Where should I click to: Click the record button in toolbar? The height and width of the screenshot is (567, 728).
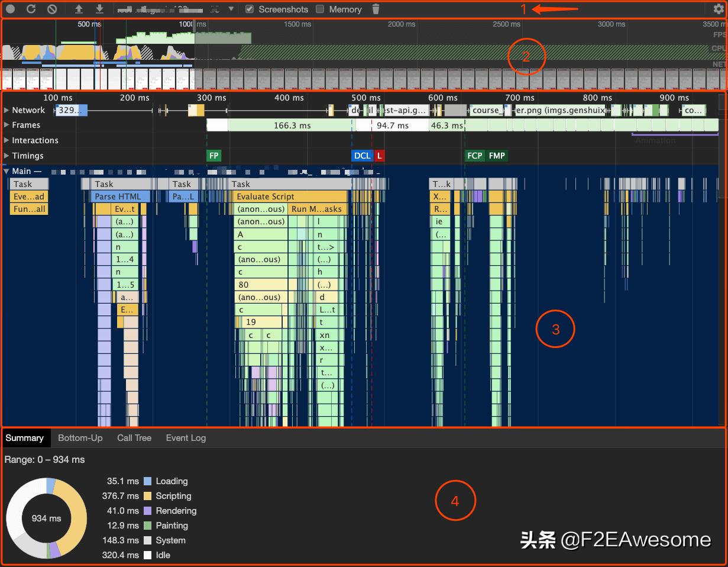coord(11,9)
